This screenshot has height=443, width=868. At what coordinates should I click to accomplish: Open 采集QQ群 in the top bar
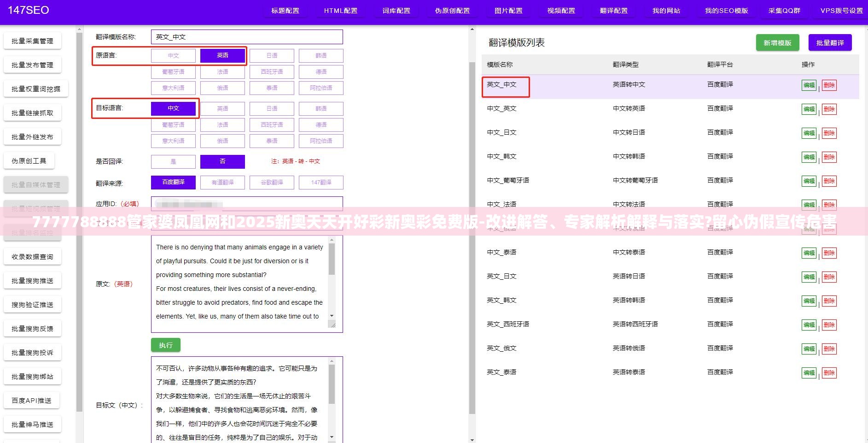click(x=784, y=11)
